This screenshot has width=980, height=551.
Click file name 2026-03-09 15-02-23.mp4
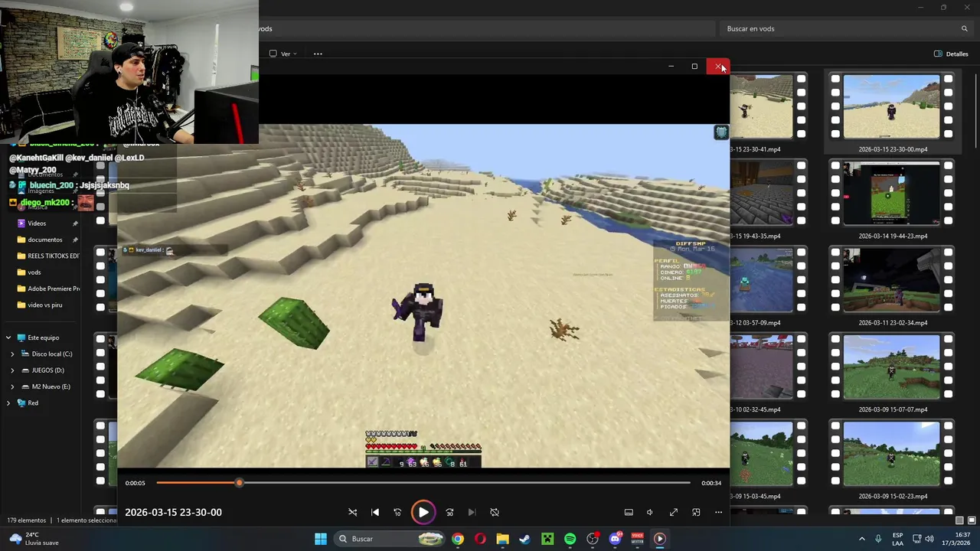893,496
